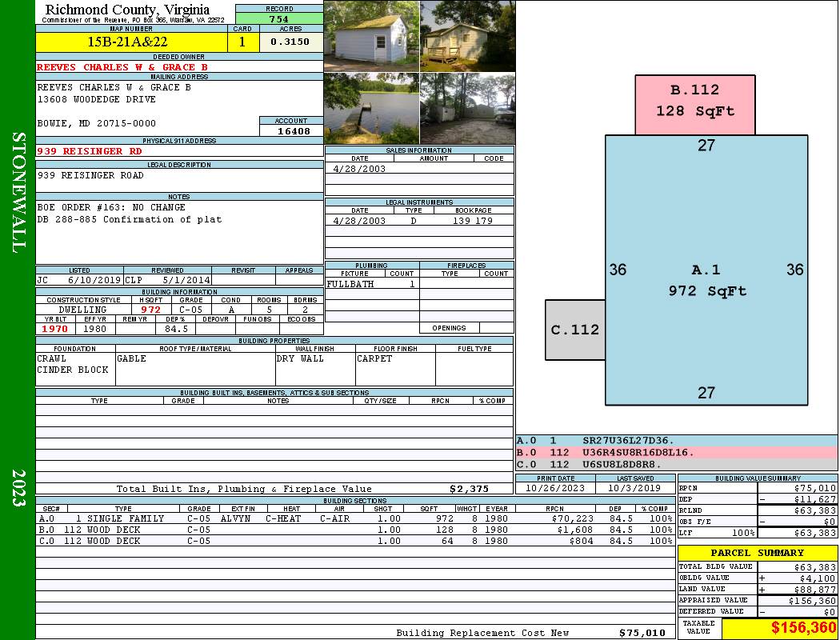Click the 4/28/2003 sales date entry
Screen dimensions: 840x640
pyautogui.click(x=359, y=169)
